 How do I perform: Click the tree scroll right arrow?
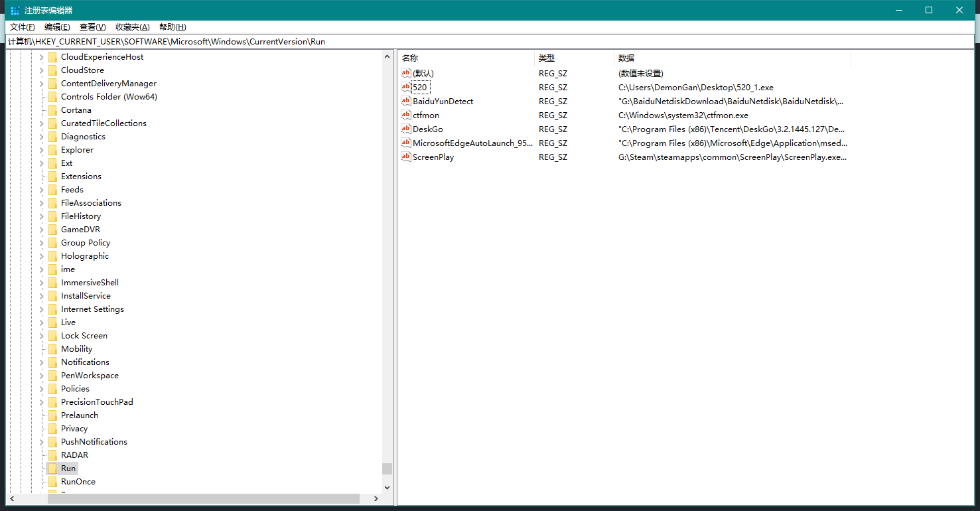376,498
